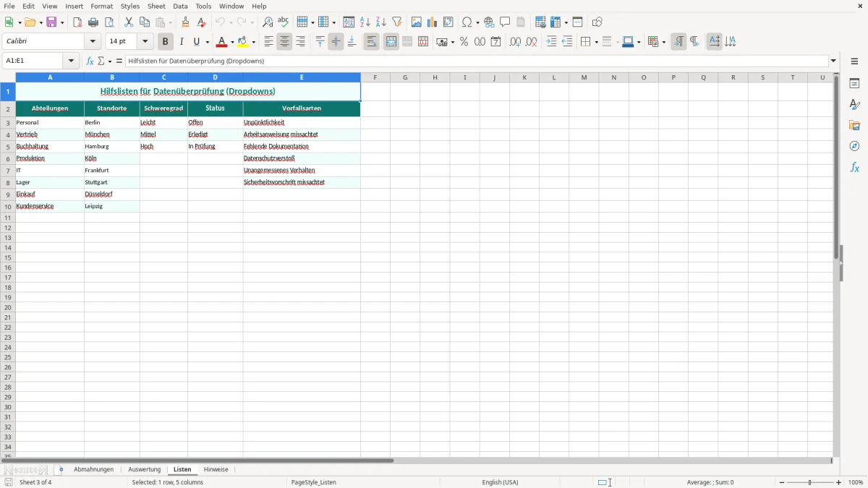Toggle wrap text
This screenshot has height=488, width=868.
372,42
